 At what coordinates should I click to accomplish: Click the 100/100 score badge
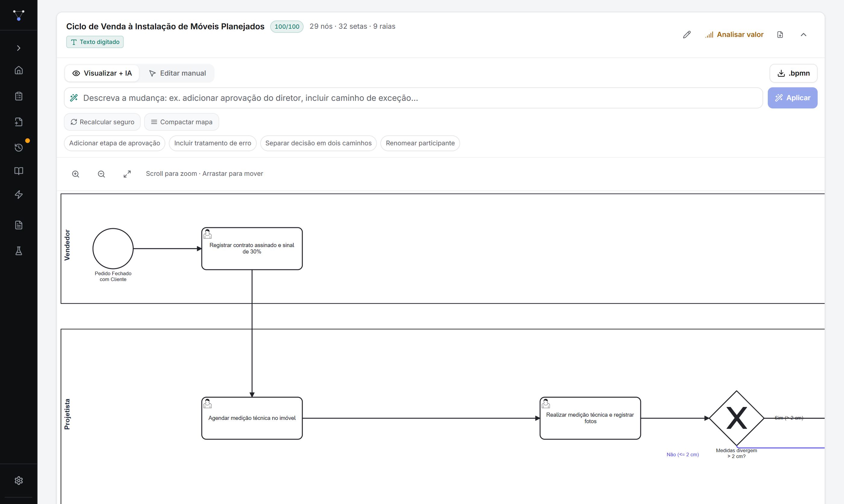tap(287, 27)
